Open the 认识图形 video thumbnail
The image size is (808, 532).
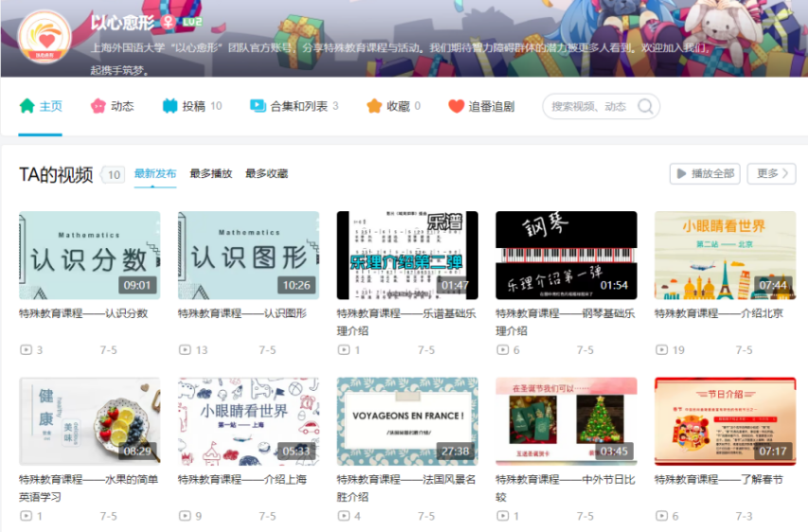[248, 255]
